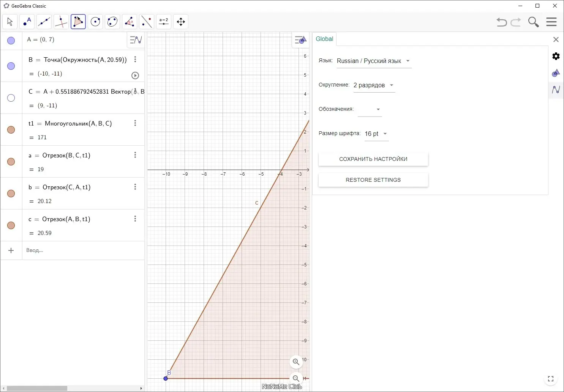The width and height of the screenshot is (564, 392).
Task: Open more options for segment b
Action: coord(135,187)
